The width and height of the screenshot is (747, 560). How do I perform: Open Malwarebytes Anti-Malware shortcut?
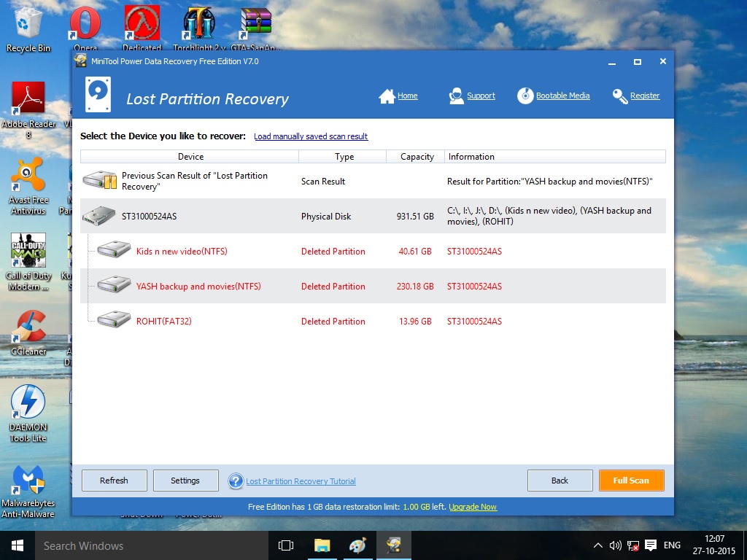click(28, 483)
